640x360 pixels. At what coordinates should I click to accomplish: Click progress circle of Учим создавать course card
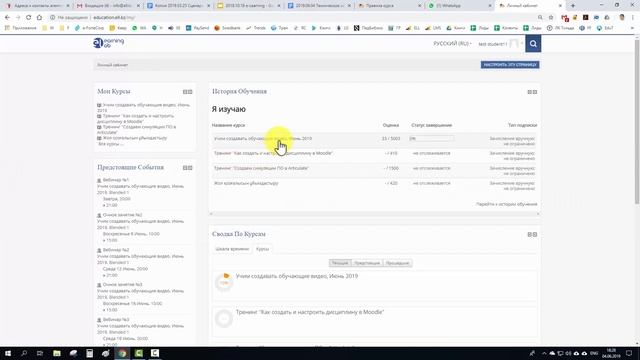click(224, 282)
